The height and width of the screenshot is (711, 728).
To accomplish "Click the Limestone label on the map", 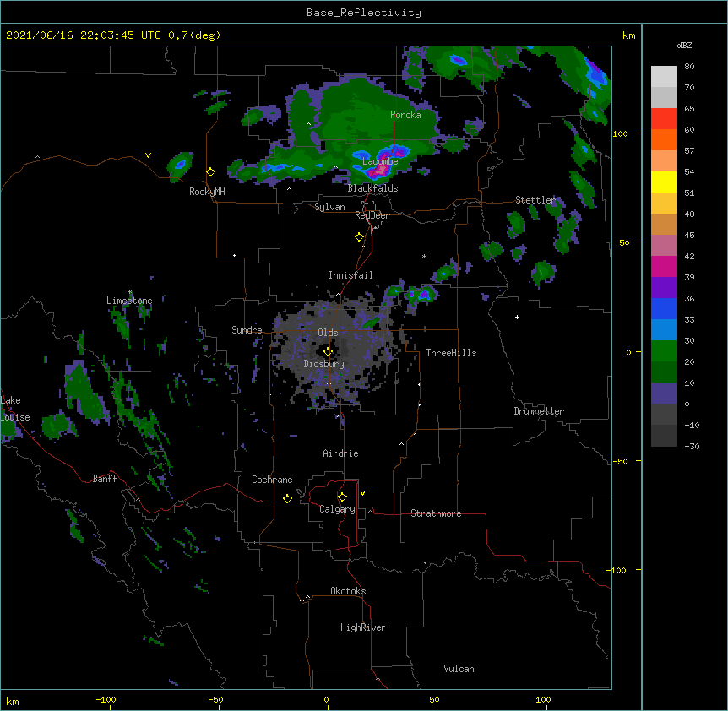I will pyautogui.click(x=129, y=301).
